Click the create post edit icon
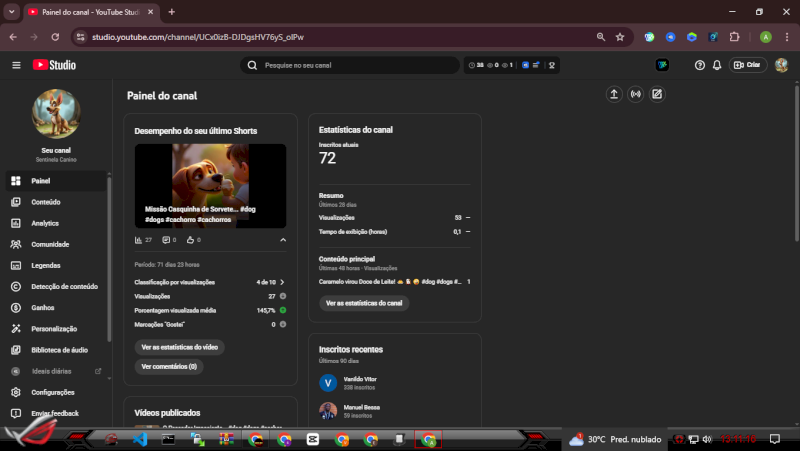The width and height of the screenshot is (800, 451). pyautogui.click(x=657, y=95)
